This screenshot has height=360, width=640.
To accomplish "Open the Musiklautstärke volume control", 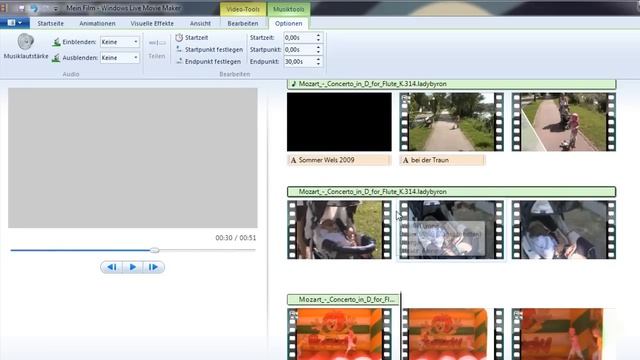I will tap(26, 47).
